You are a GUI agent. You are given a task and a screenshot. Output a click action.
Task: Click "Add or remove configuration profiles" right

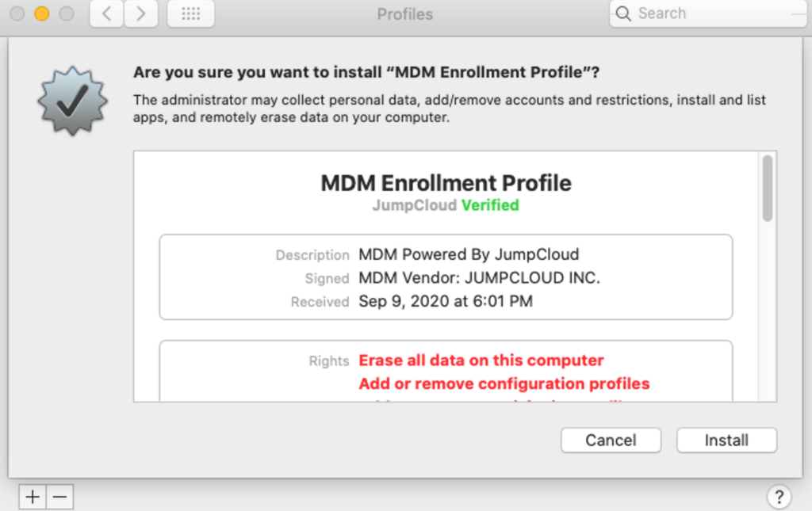pos(504,383)
